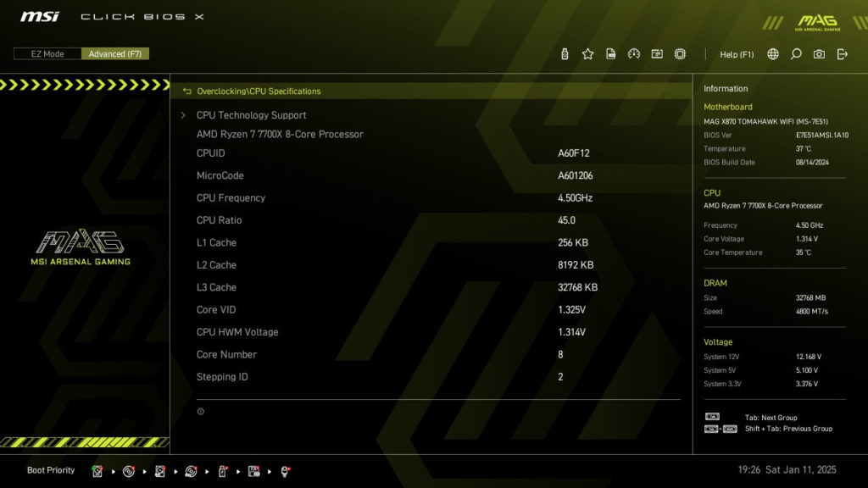Click CPU Frequency value 4.50GHz

[576, 197]
